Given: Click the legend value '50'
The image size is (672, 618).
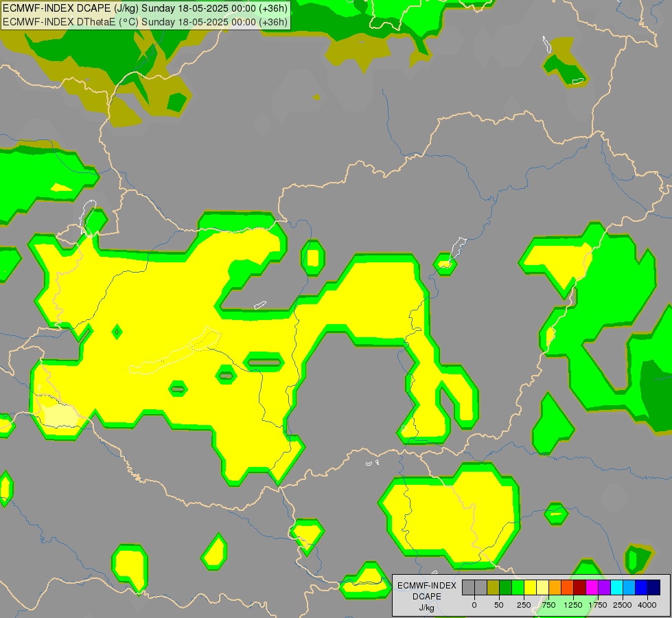Looking at the screenshot, I should tap(499, 605).
